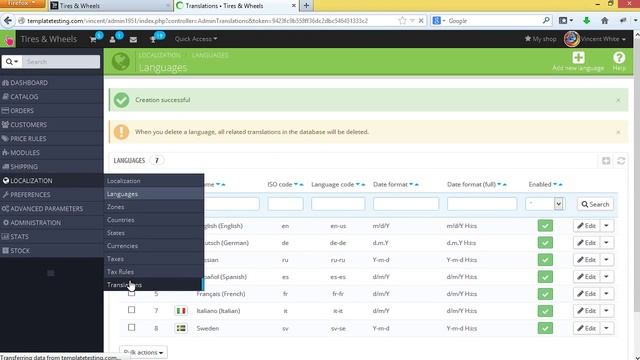Select Countries in Localization submenu

tap(153, 220)
